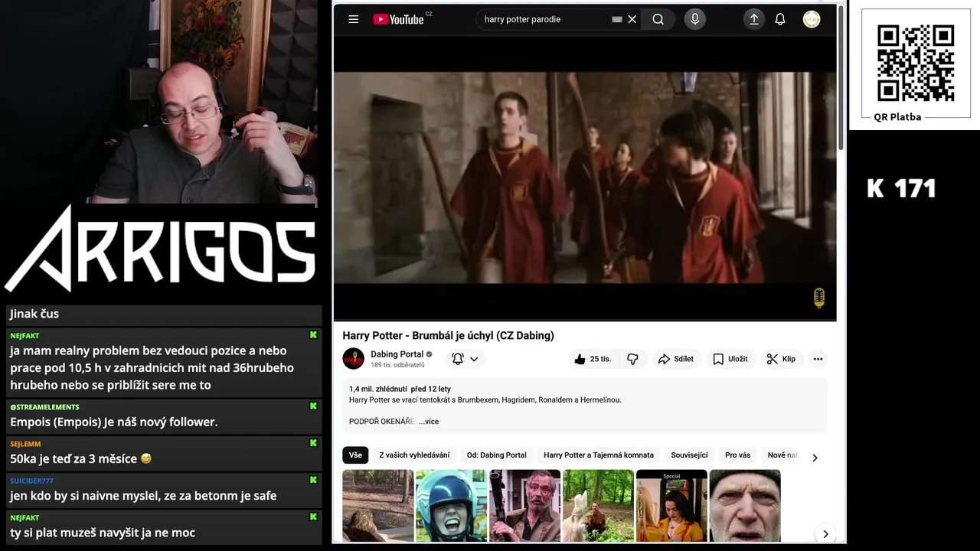Select the Vše filter chip
This screenshot has height=551, width=980.
(x=355, y=455)
